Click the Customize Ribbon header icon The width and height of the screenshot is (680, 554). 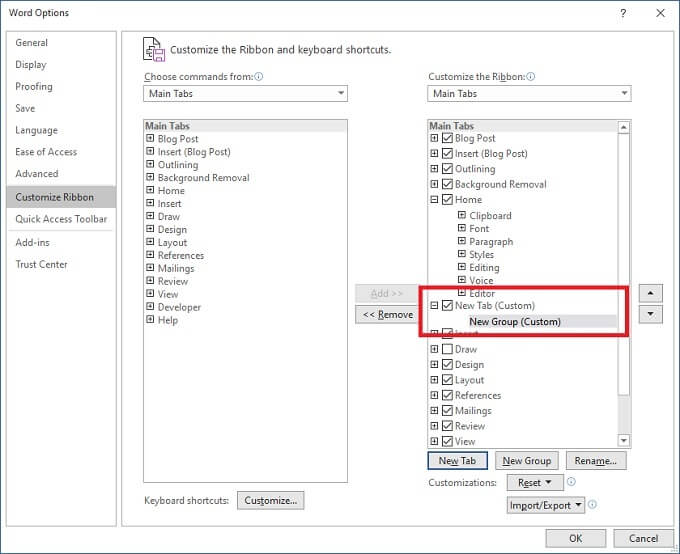[154, 49]
